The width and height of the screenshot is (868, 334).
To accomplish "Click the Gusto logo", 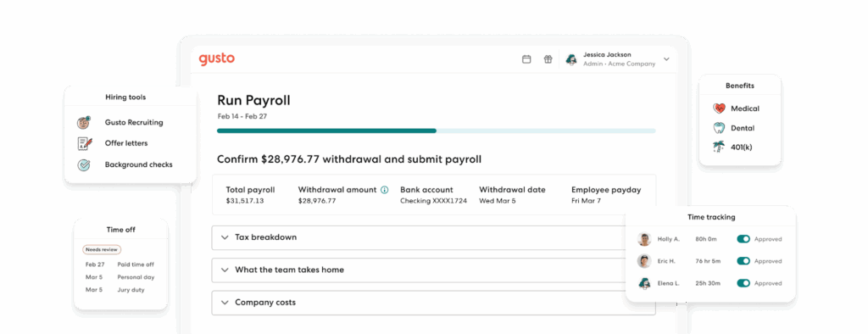I will 216,58.
